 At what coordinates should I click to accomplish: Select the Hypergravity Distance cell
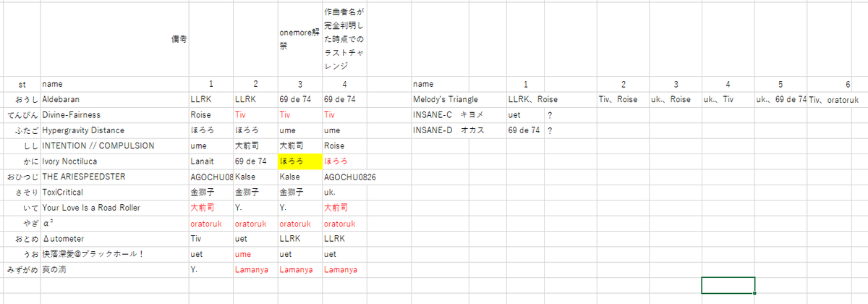tap(114, 130)
